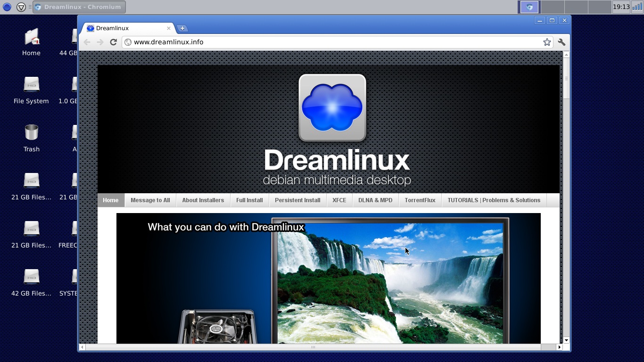Click the panel dropdown arrow circle icon

click(21, 7)
